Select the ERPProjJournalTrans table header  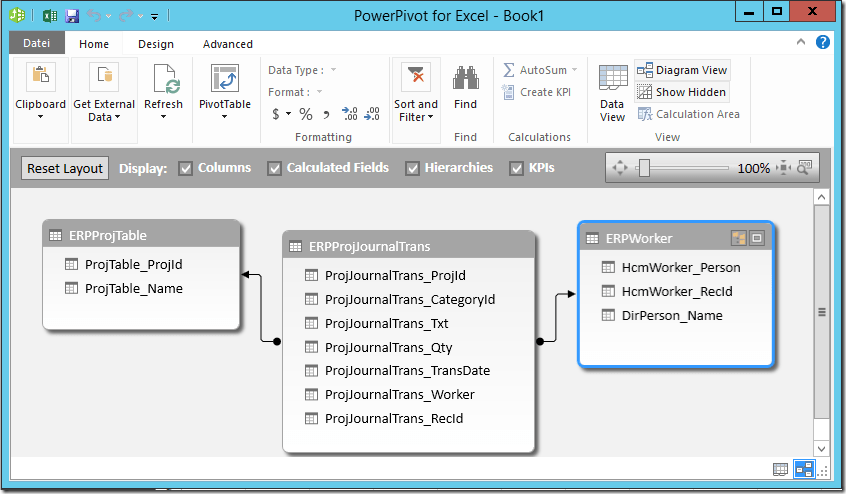(x=408, y=246)
